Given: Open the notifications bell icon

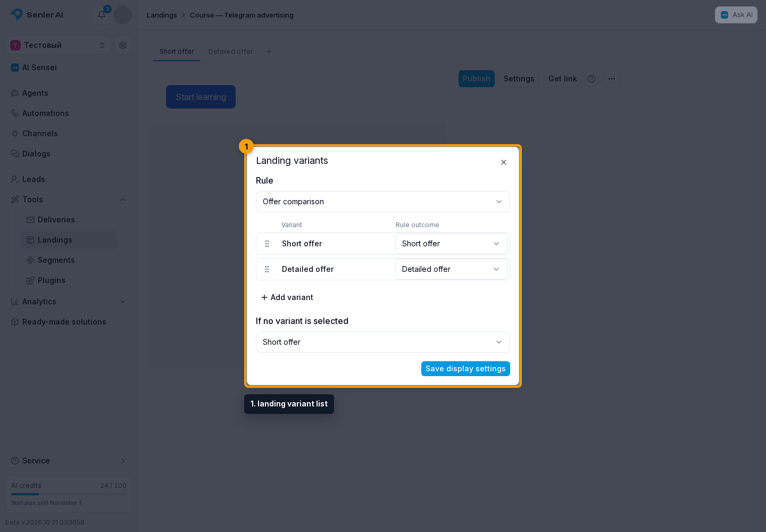Looking at the screenshot, I should (x=102, y=15).
